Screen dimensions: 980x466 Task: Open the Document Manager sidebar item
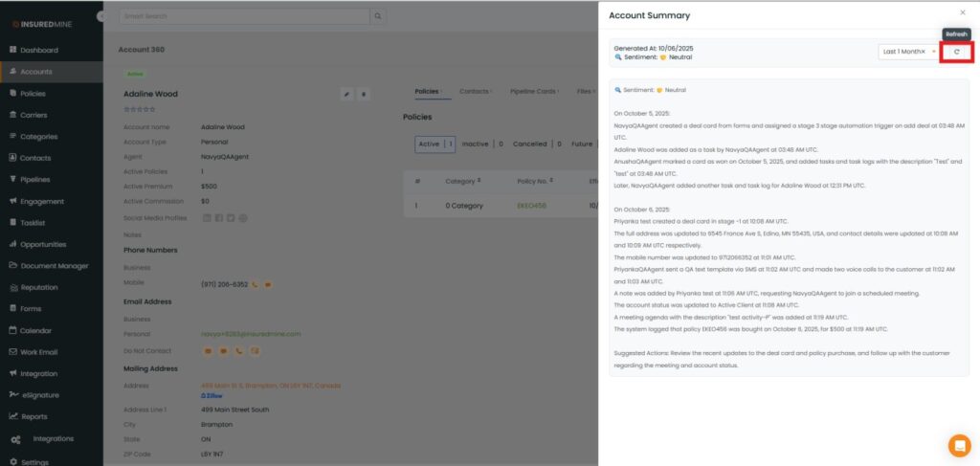pyautogui.click(x=54, y=265)
